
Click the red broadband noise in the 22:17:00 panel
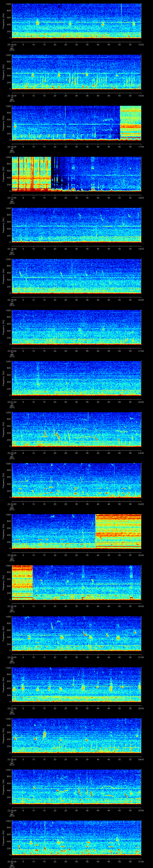31,174
